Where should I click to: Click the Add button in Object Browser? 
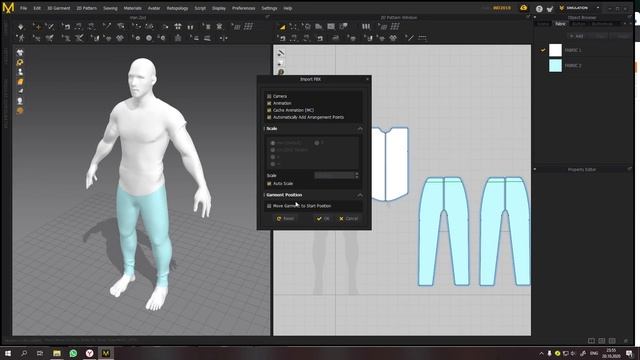(577, 36)
